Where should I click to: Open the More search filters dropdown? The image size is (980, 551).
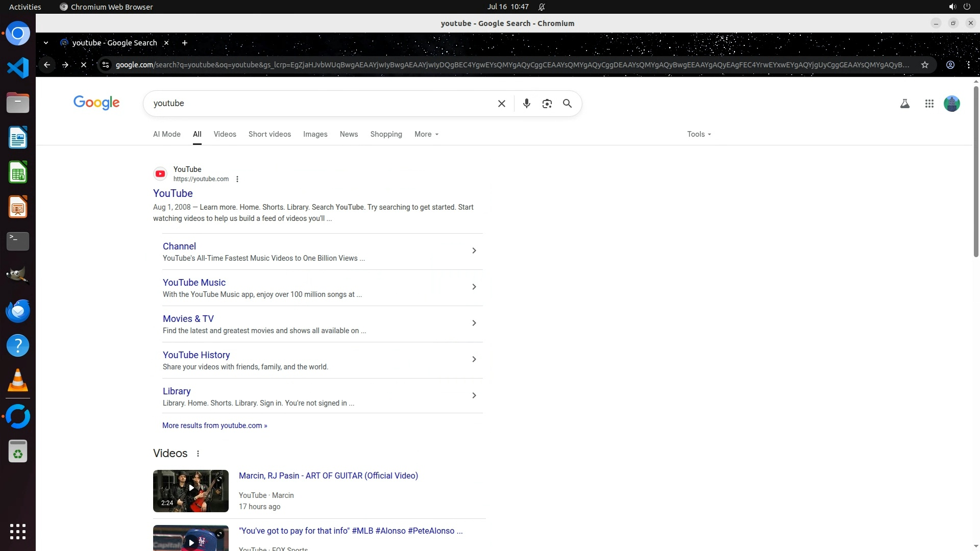(426, 134)
